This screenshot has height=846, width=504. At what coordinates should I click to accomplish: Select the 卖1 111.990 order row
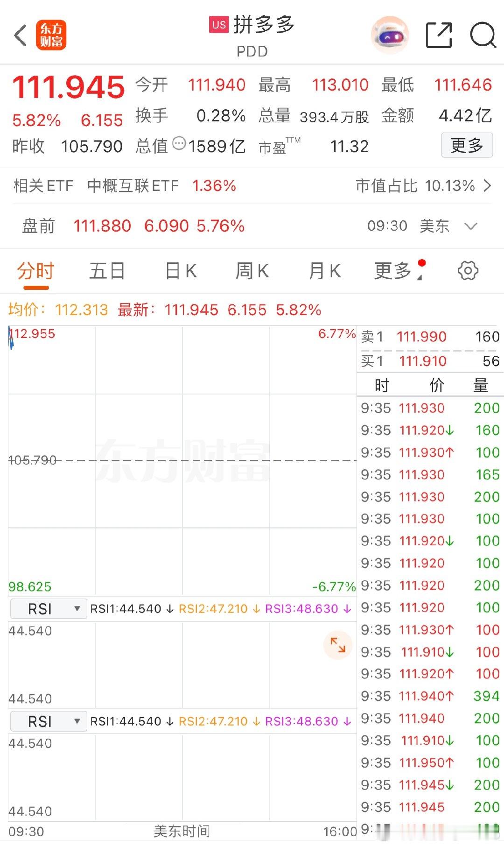430,337
